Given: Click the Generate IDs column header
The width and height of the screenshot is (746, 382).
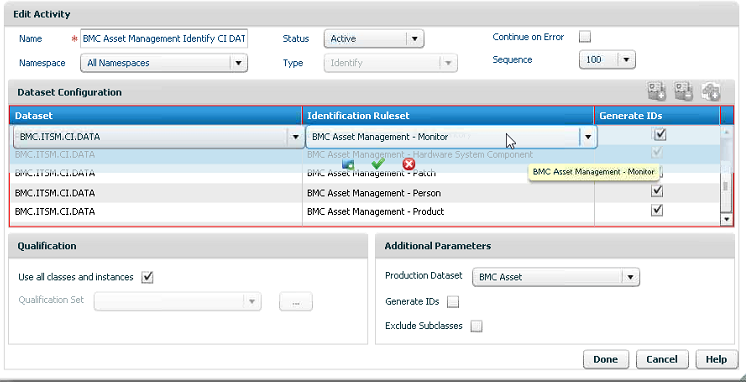Looking at the screenshot, I should 658,116.
